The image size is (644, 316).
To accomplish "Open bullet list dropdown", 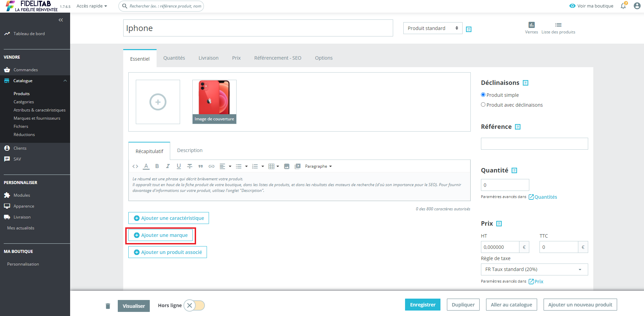I will (x=242, y=166).
